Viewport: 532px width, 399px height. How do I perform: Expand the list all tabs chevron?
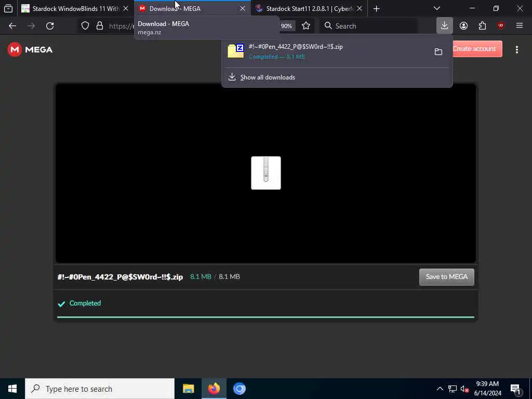[x=436, y=8]
